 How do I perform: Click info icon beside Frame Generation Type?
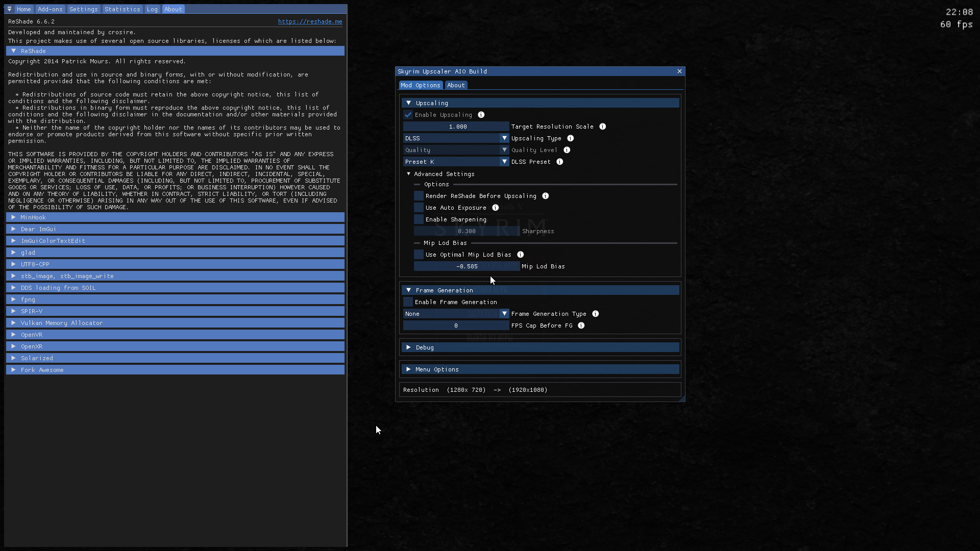pos(595,314)
